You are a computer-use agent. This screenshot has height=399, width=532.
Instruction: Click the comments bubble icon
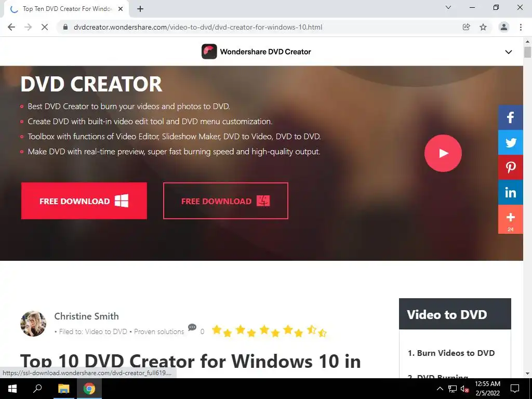(192, 327)
